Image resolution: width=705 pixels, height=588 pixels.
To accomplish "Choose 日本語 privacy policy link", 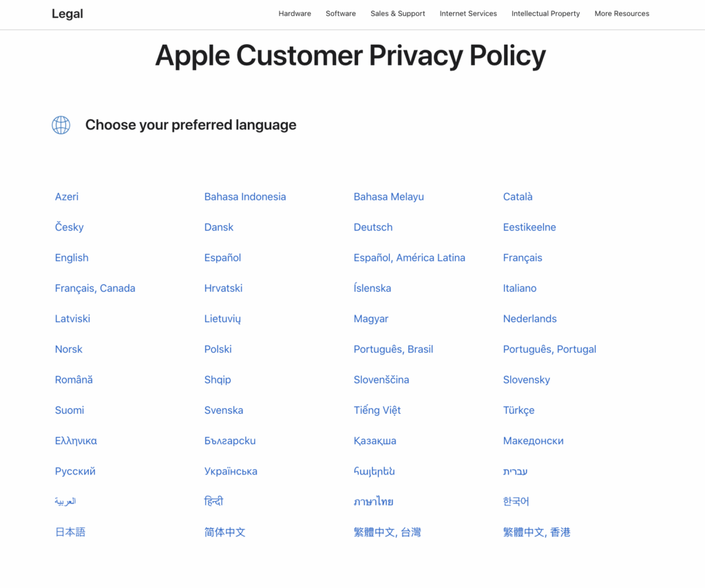I will 70,532.
